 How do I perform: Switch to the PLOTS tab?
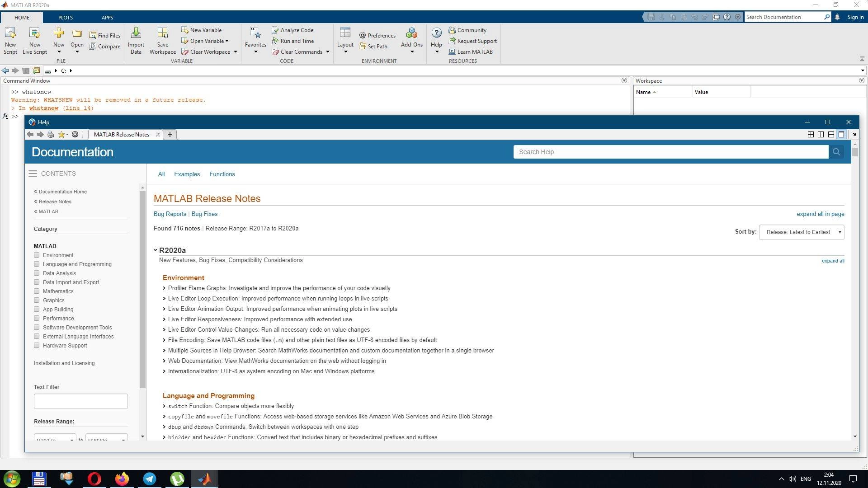(65, 17)
